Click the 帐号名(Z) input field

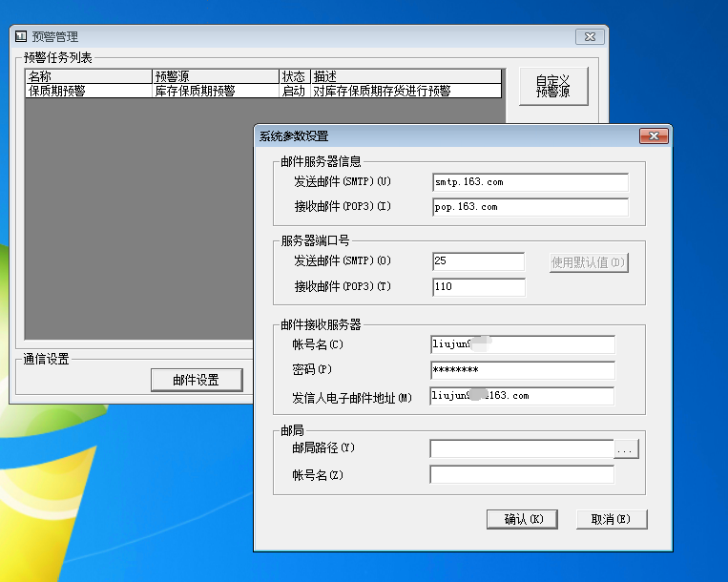pyautogui.click(x=522, y=475)
